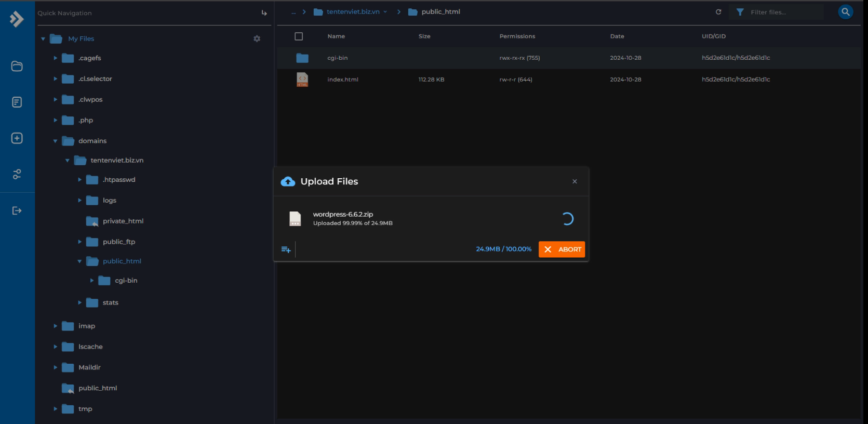Sort files by Date column

click(x=617, y=36)
